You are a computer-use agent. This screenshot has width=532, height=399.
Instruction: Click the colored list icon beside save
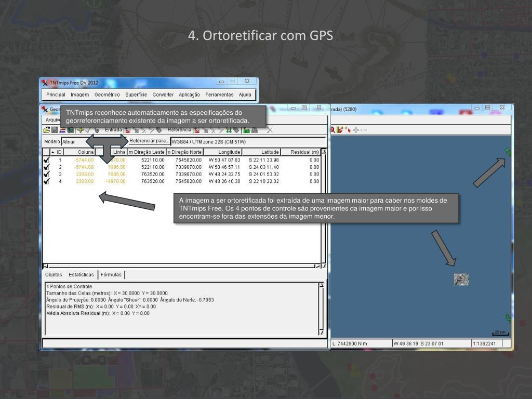(x=62, y=130)
